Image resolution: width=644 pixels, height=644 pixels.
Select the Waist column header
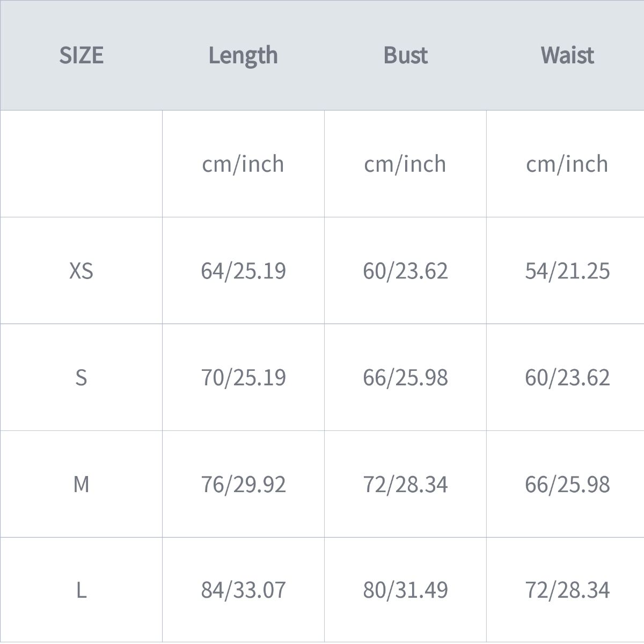pyautogui.click(x=567, y=55)
